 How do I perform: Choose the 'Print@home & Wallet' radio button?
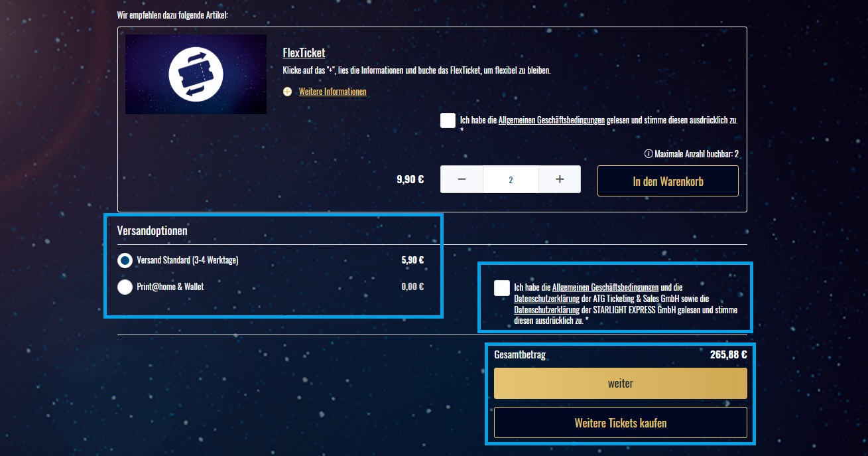click(125, 287)
